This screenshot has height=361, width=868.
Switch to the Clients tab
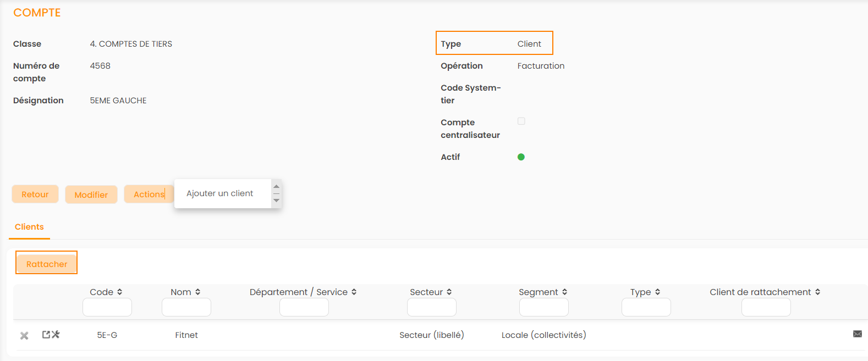coord(29,227)
